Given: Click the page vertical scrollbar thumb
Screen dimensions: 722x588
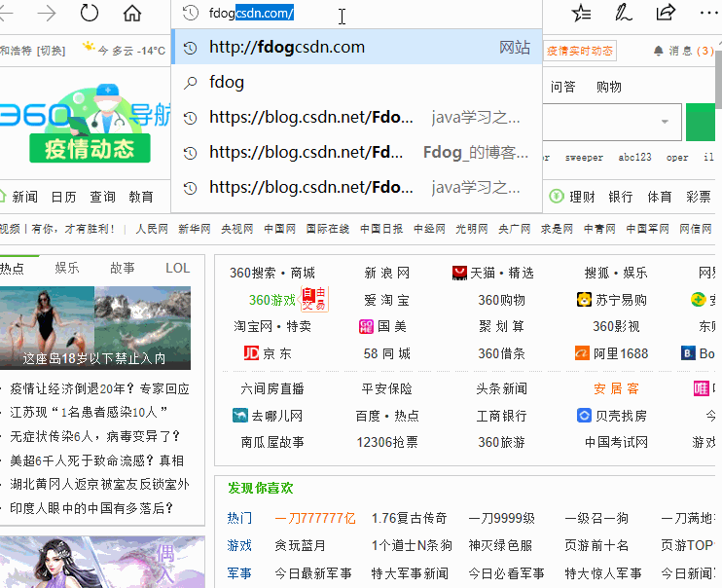Looking at the screenshot, I should [x=719, y=78].
